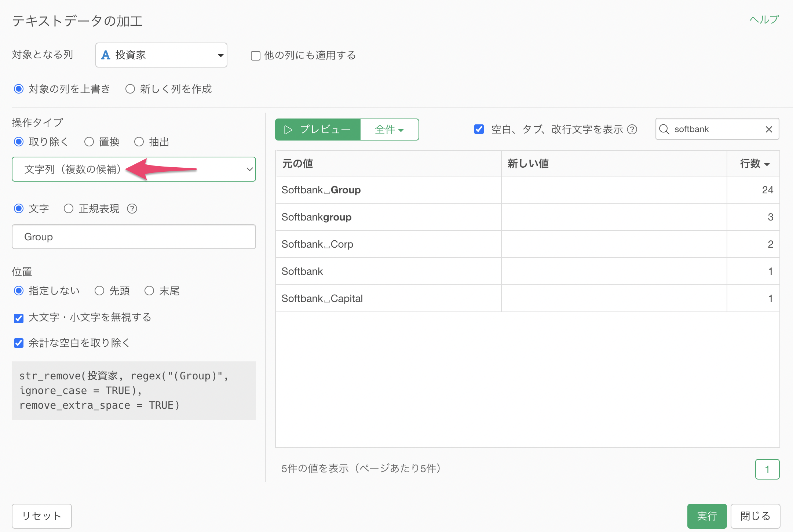Toggle 余計な空白を取り除く checkbox

19,343
